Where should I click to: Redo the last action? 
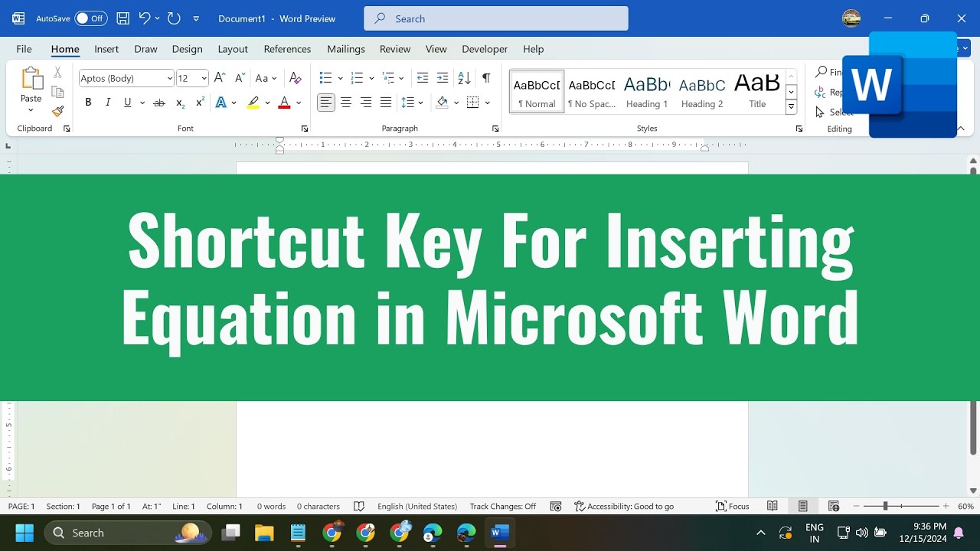pos(174,18)
